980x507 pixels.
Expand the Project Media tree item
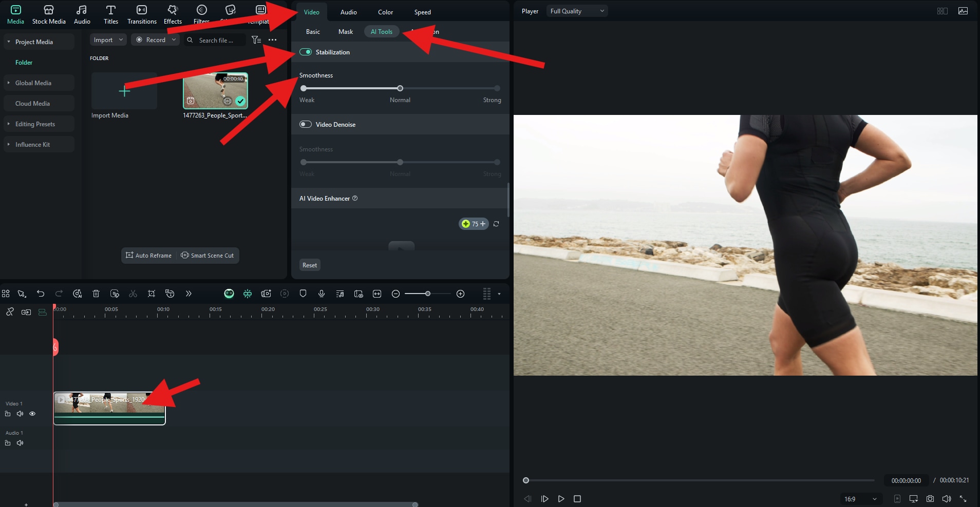tap(9, 42)
